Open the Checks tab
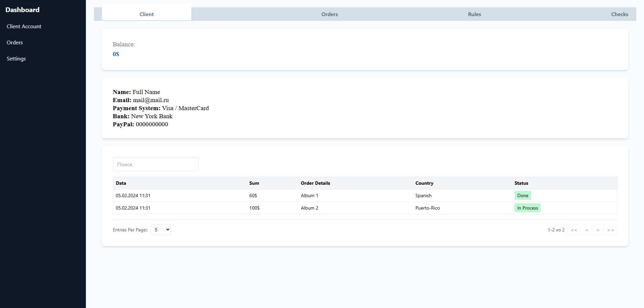This screenshot has width=644, height=308. (619, 14)
